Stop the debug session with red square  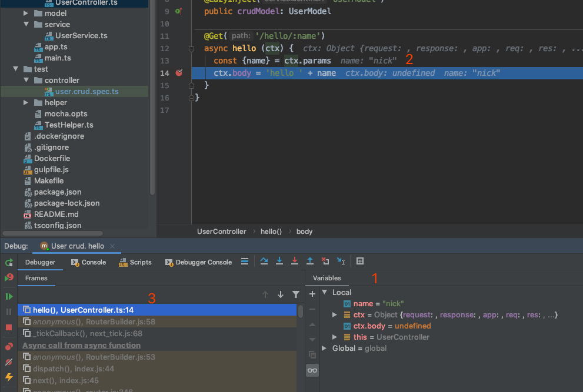[9, 327]
